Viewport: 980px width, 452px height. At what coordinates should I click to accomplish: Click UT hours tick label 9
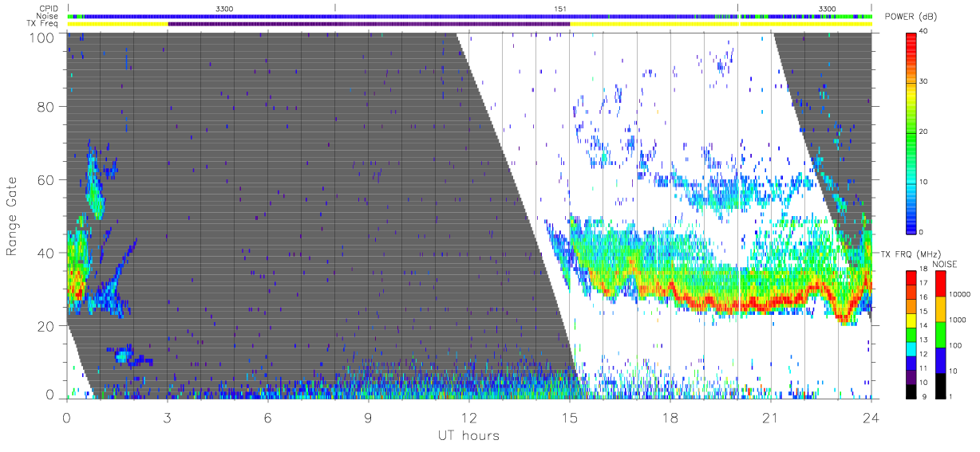(369, 417)
